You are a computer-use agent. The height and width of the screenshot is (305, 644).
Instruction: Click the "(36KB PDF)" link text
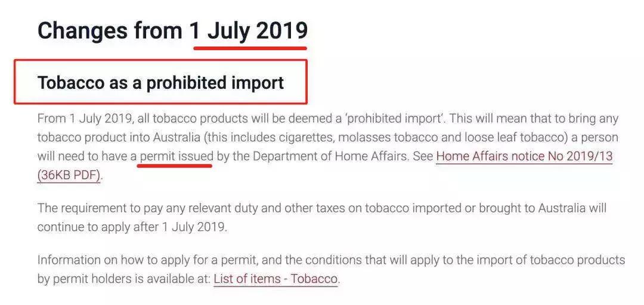(69, 176)
